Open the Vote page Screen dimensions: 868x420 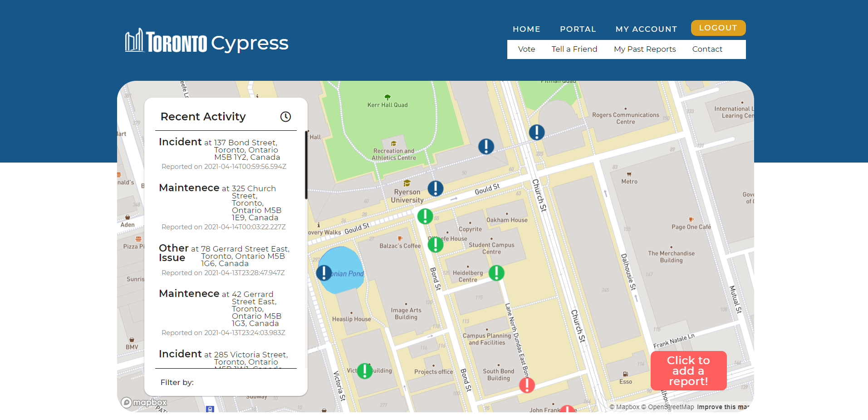point(527,49)
